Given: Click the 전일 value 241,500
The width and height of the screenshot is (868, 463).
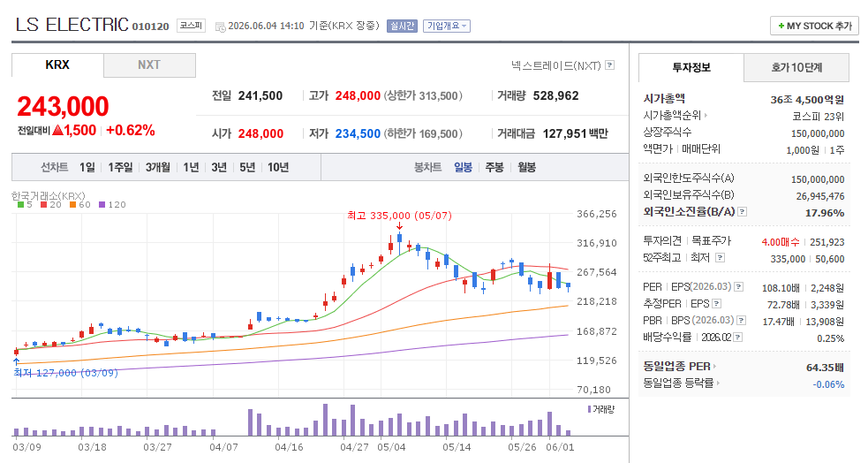Looking at the screenshot, I should pos(260,95).
